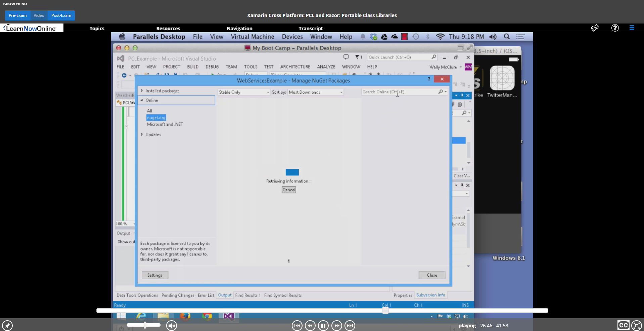Image resolution: width=644 pixels, height=331 pixels.
Task: Open NuGet package source Settings
Action: [154, 275]
